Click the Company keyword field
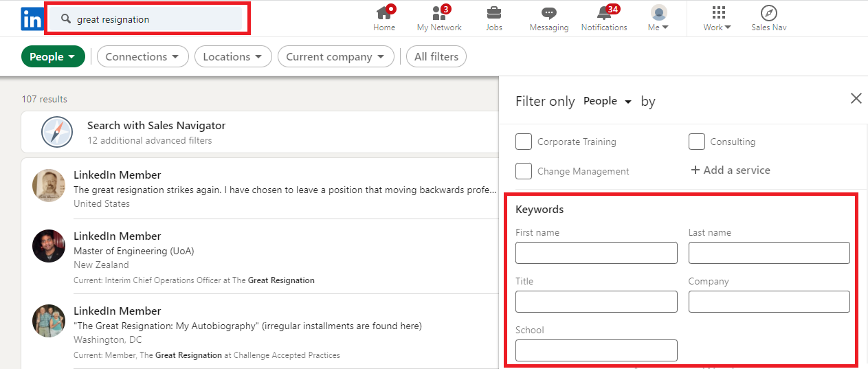 (769, 302)
